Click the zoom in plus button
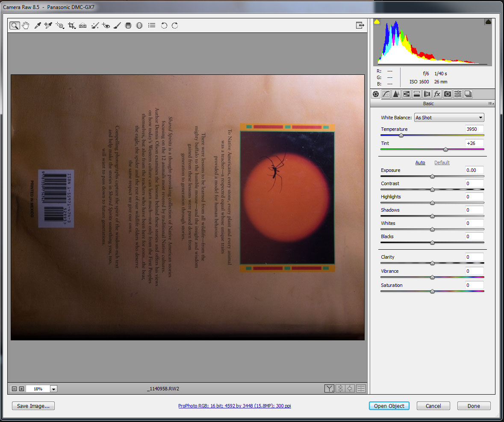 click(x=21, y=389)
